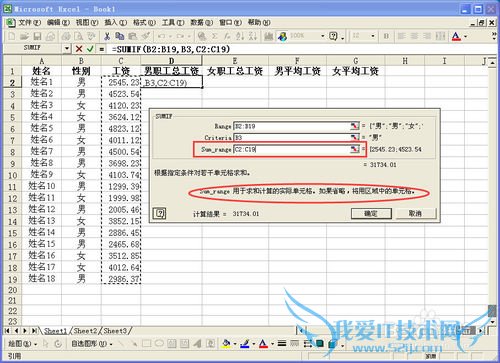This screenshot has height=363, width=500.
Task: Click the AutoSum sigma icon
Action: (x=215, y=36)
